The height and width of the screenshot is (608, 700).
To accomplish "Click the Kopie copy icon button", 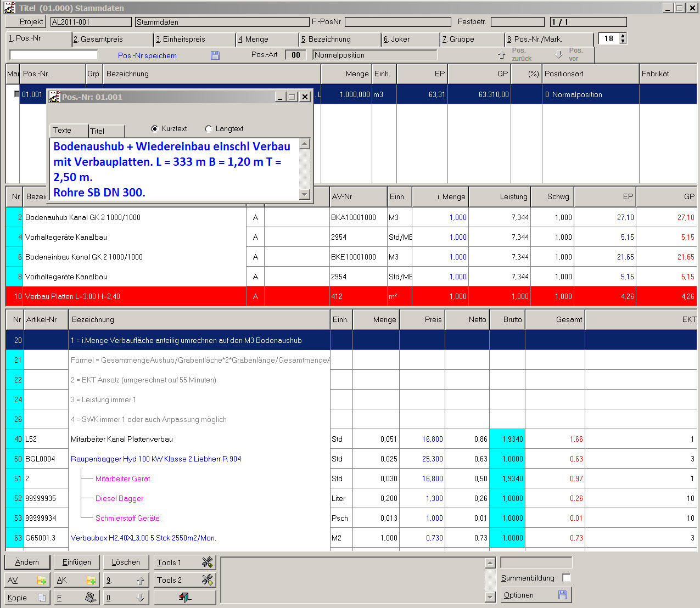I will point(41,598).
